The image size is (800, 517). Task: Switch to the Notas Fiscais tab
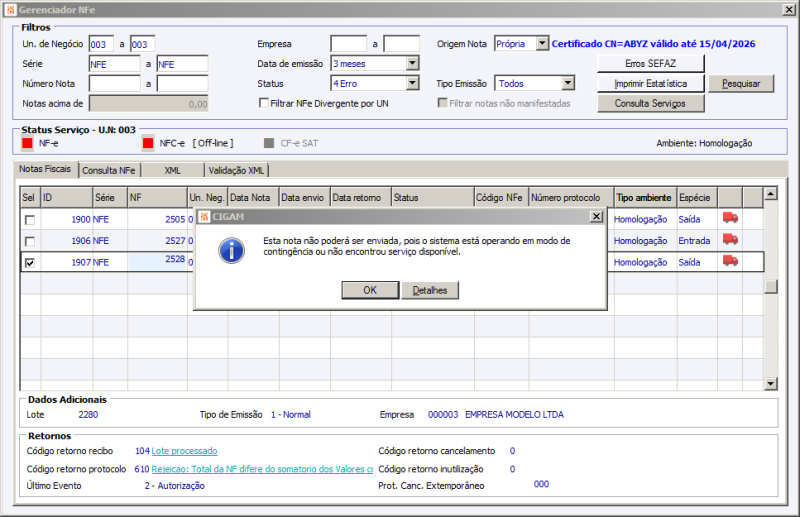(x=45, y=169)
